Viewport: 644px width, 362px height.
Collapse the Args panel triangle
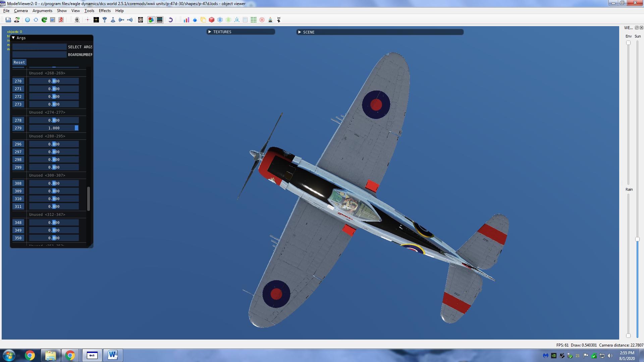(13, 38)
